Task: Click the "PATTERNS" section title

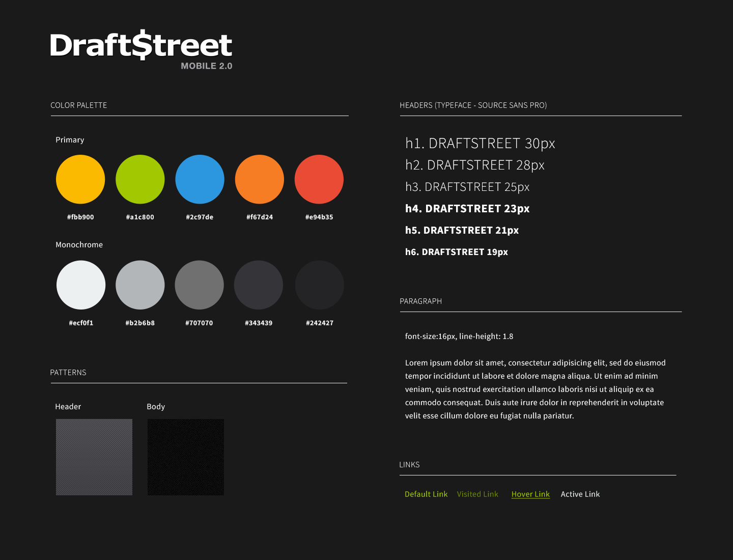Action: pos(68,373)
